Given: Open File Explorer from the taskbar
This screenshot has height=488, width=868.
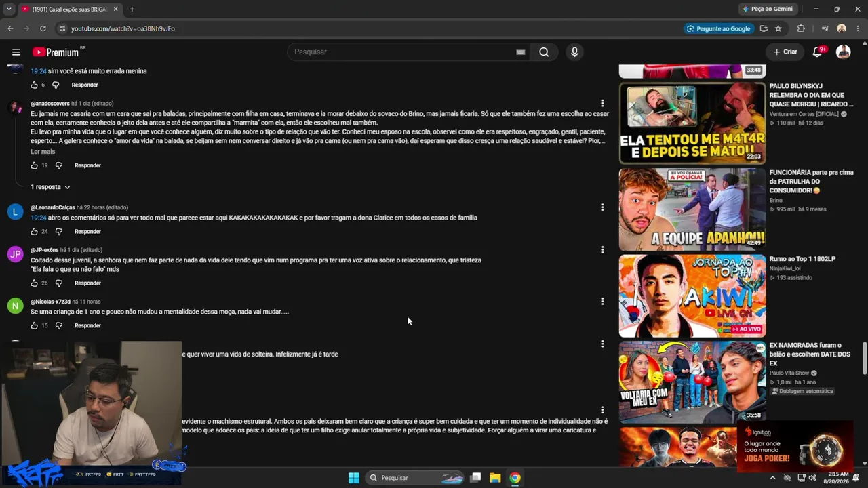Looking at the screenshot, I should point(495,478).
